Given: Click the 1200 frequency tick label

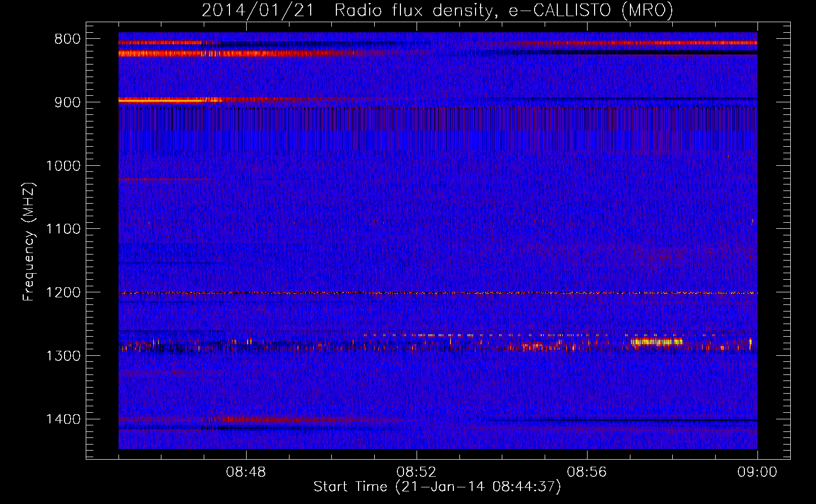Looking at the screenshot, I should click(63, 292).
